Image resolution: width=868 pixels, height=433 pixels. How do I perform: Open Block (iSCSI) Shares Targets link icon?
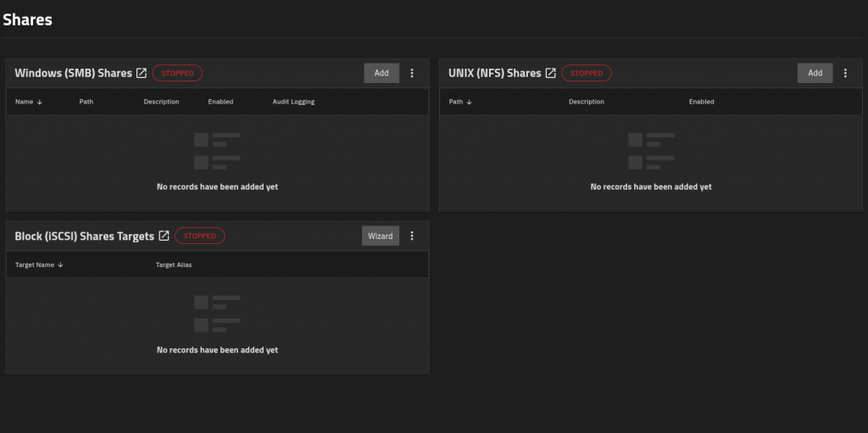[x=164, y=236]
